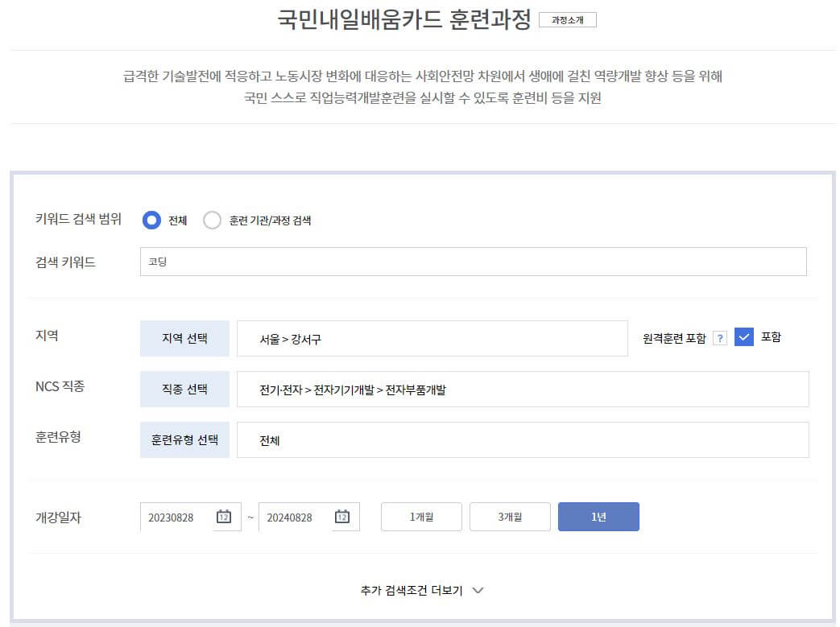Open the 훈련유형 선택 training type selector
The height and width of the screenshot is (627, 840).
tap(184, 440)
